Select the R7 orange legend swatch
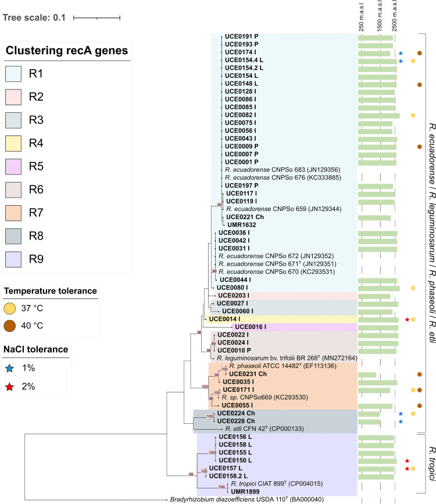Screen dimensions: 436x504 13,213
